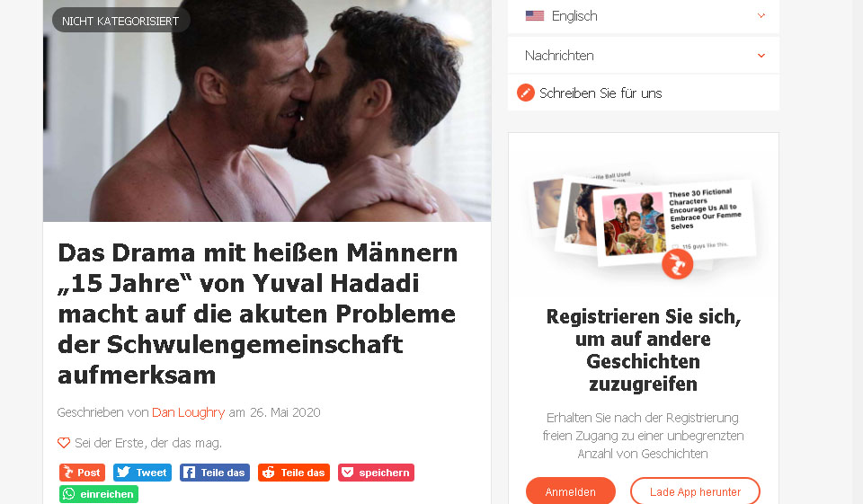863x504 pixels.
Task: Open Schreiben Sie für uns link
Action: pos(601,93)
